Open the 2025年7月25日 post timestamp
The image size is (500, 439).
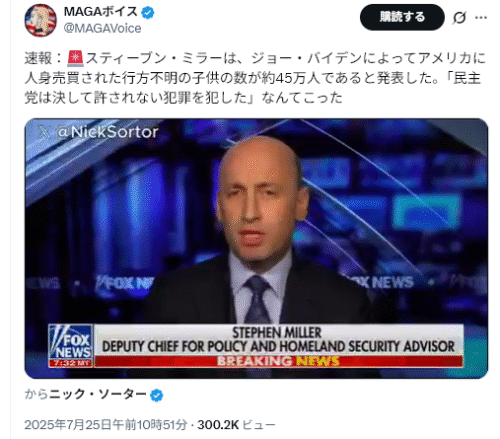pyautogui.click(x=106, y=425)
